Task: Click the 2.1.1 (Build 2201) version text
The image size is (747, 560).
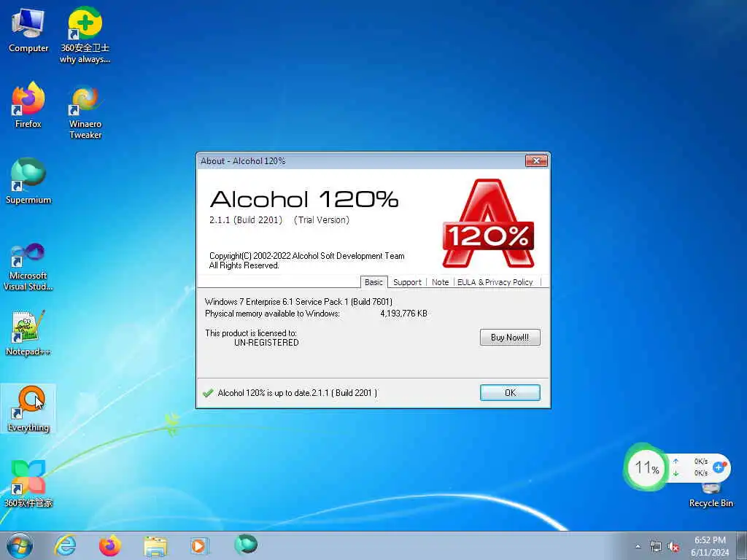Action: tap(246, 220)
